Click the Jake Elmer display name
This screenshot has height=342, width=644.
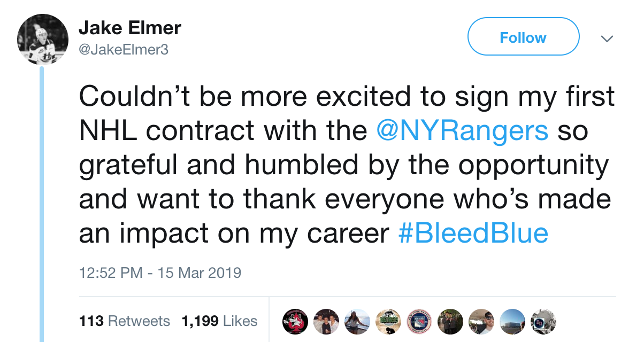(130, 28)
